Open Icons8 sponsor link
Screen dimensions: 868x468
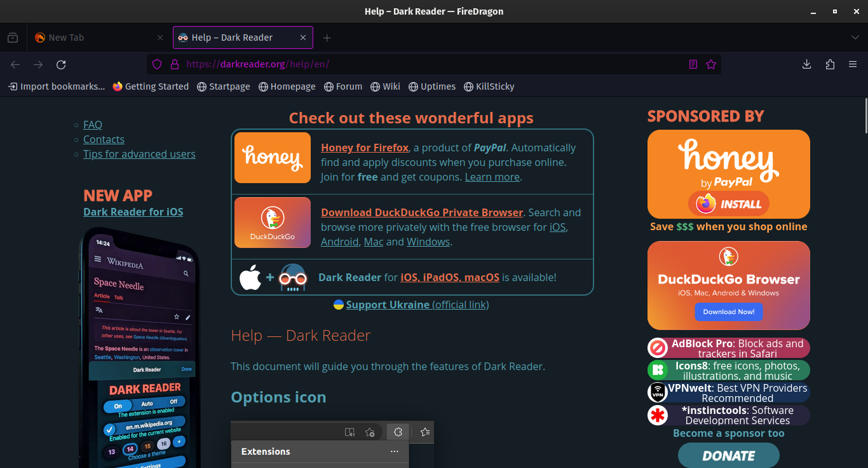[729, 370]
